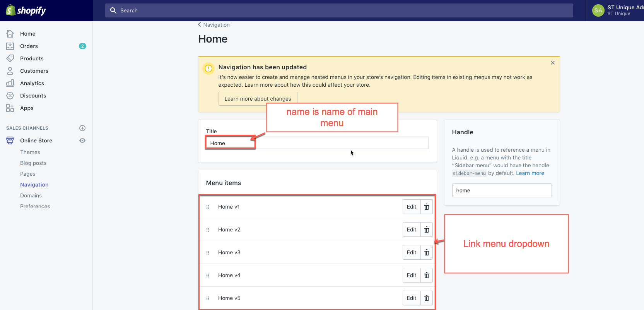
Task: Follow the Learn more handle link
Action: 530,173
